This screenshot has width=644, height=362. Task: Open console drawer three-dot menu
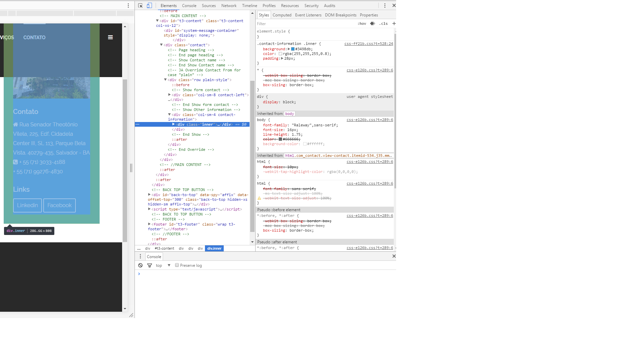[x=140, y=256]
